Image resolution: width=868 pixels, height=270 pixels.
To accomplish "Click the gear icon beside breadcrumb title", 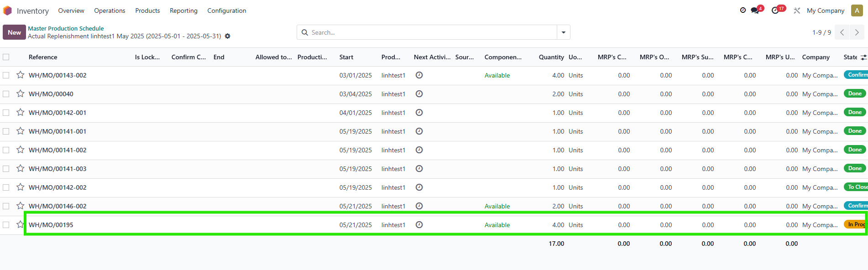I will [x=228, y=36].
